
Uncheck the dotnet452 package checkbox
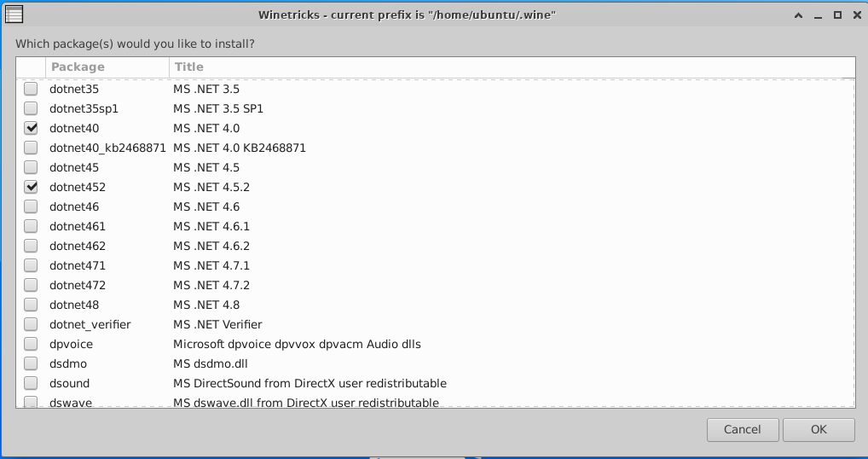pyautogui.click(x=31, y=187)
